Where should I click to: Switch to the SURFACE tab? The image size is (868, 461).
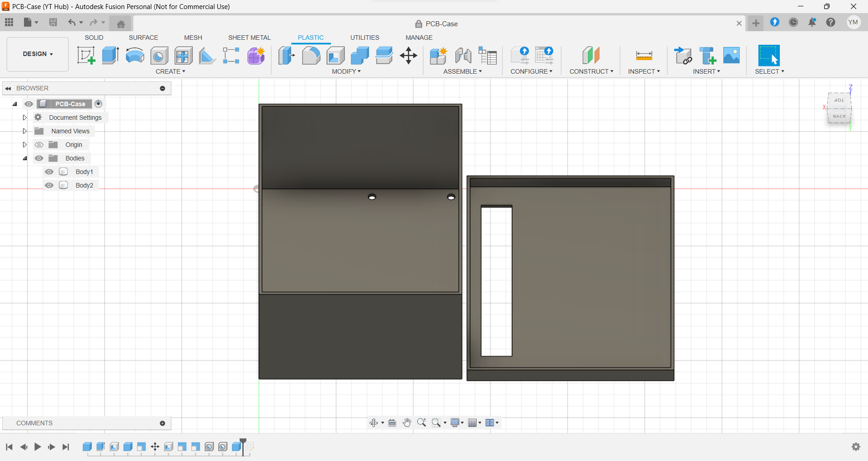(143, 38)
